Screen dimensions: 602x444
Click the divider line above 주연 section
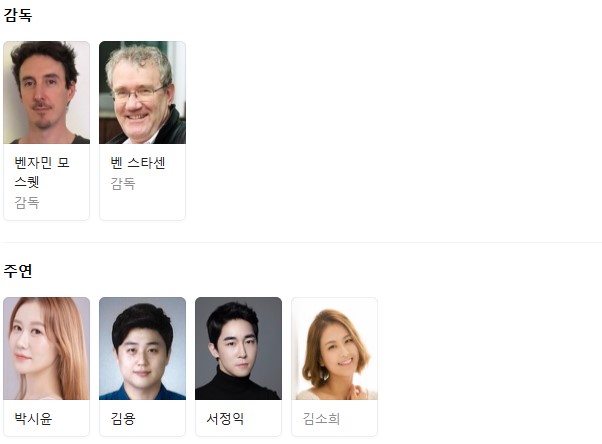tap(301, 242)
